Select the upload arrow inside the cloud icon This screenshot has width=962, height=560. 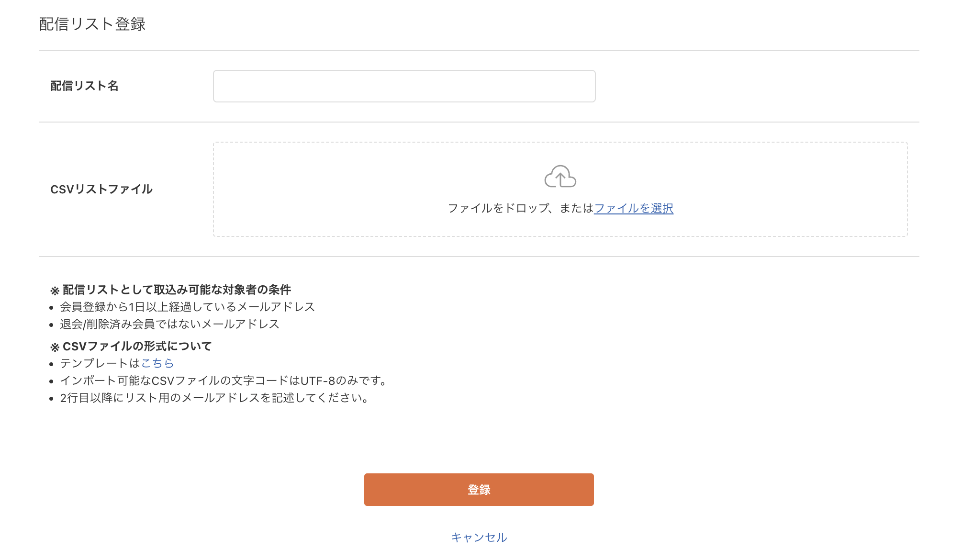[560, 181]
